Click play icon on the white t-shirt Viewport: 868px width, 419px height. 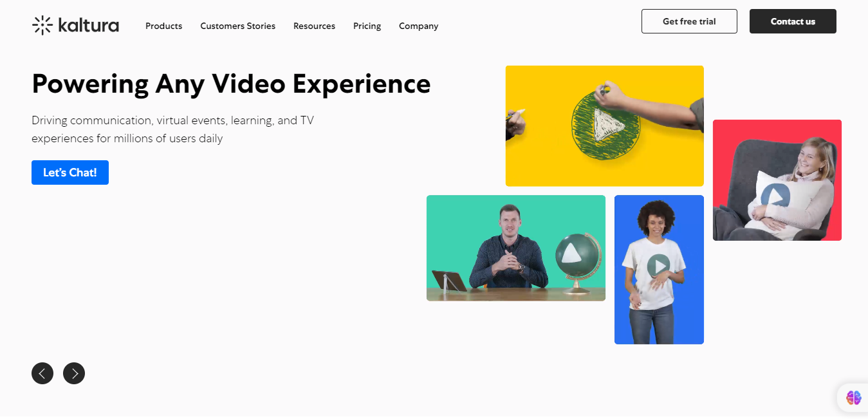(658, 265)
